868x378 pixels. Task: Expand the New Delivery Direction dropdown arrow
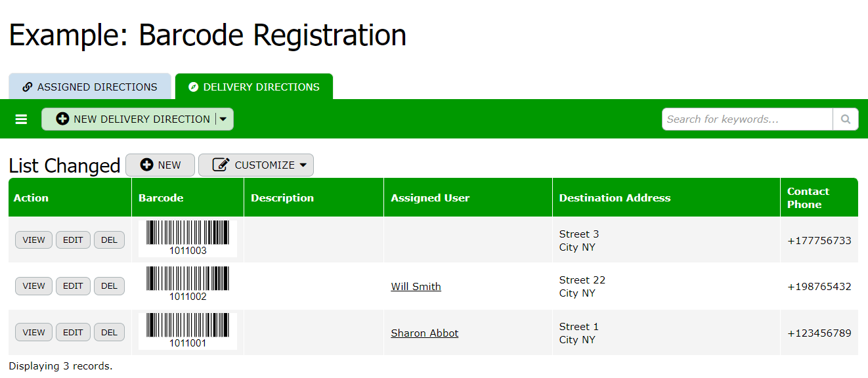(x=223, y=119)
